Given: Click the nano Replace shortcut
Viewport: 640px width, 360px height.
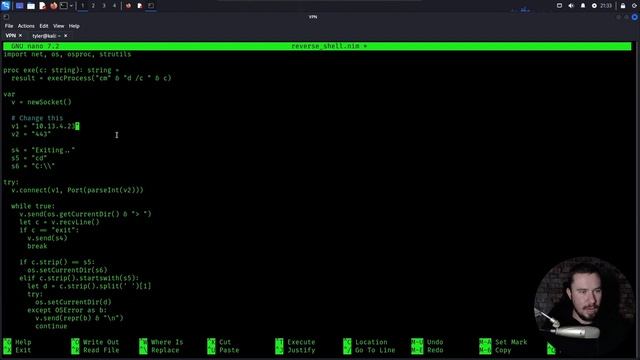Looking at the screenshot, I should tap(159, 350).
